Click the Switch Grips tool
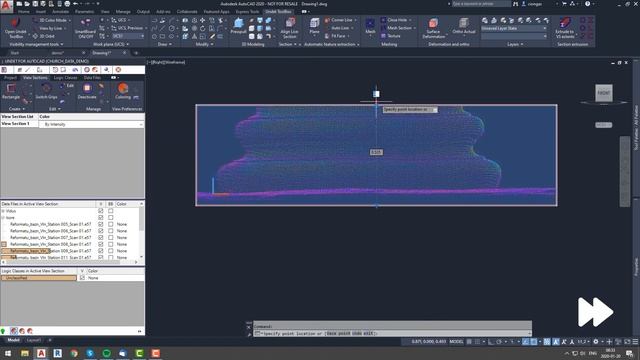 46,92
